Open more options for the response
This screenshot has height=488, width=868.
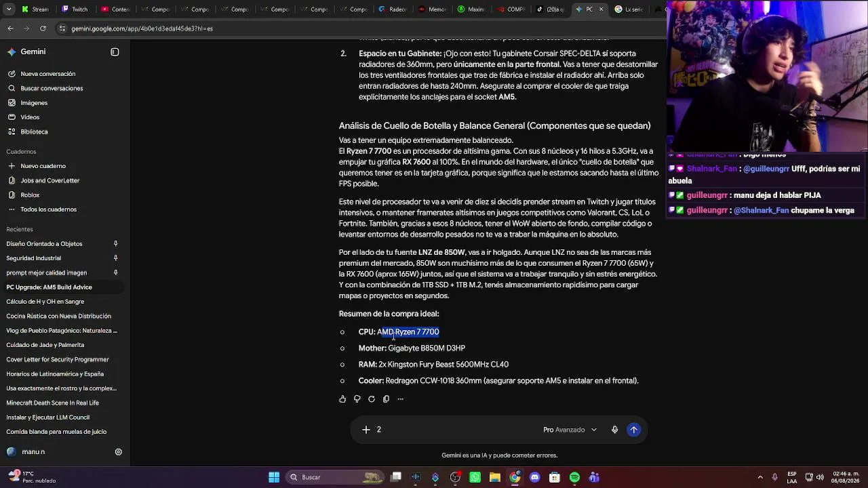pos(401,399)
